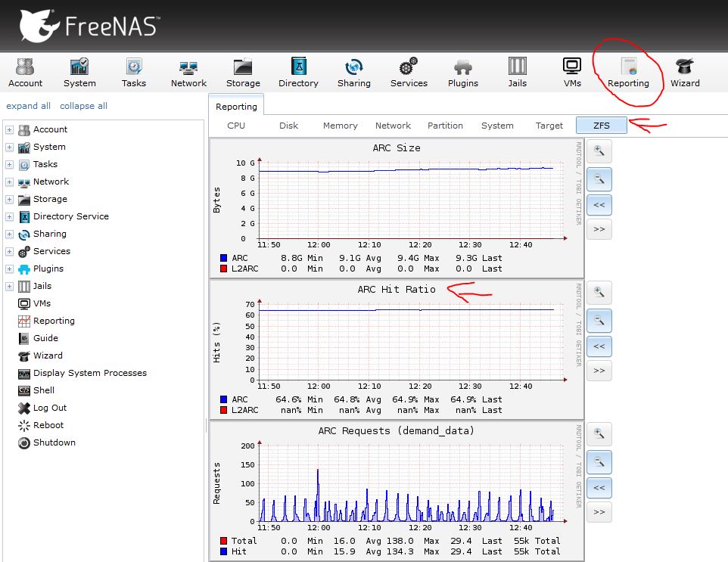Zoom in on ARC Size graph
Screen dimensions: 728x562
(599, 151)
